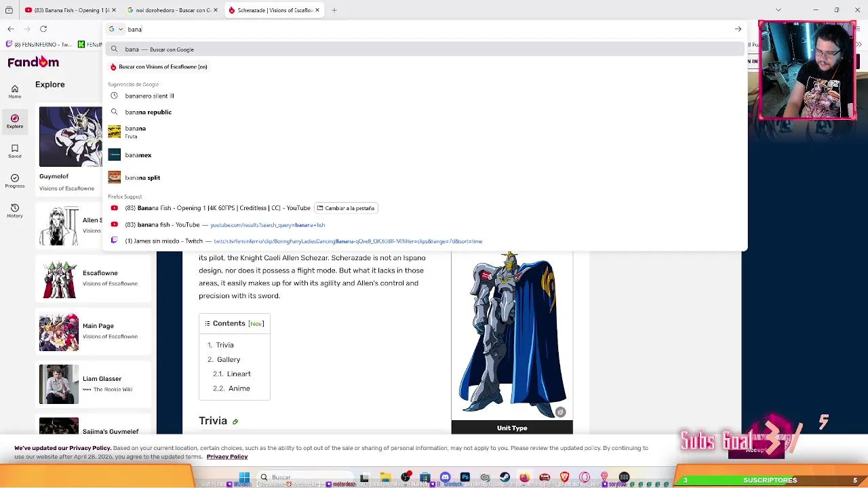868x488 pixels.
Task: Close the noi dorohedoro Google tab
Action: point(216,10)
